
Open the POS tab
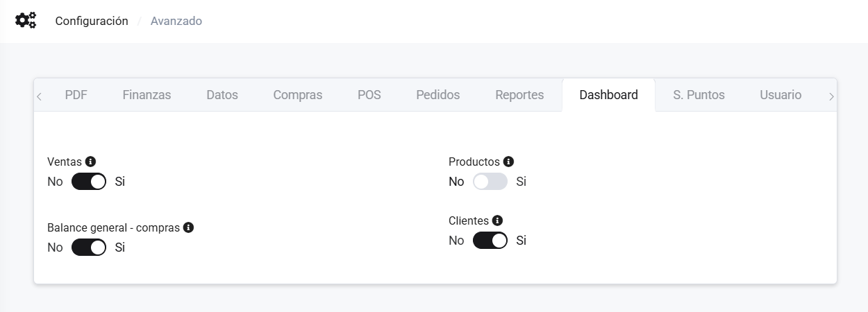coord(369,95)
